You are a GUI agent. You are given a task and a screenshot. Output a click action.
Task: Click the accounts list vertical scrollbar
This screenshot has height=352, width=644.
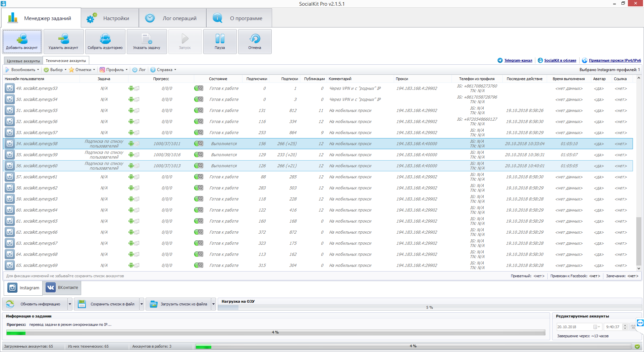[639, 173]
